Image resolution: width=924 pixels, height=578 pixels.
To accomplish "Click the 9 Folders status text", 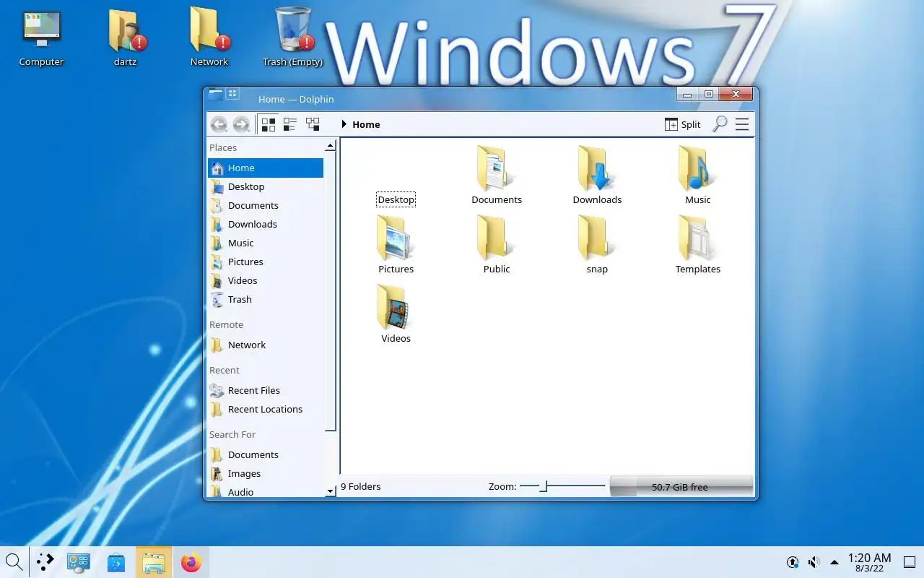I will click(x=360, y=486).
